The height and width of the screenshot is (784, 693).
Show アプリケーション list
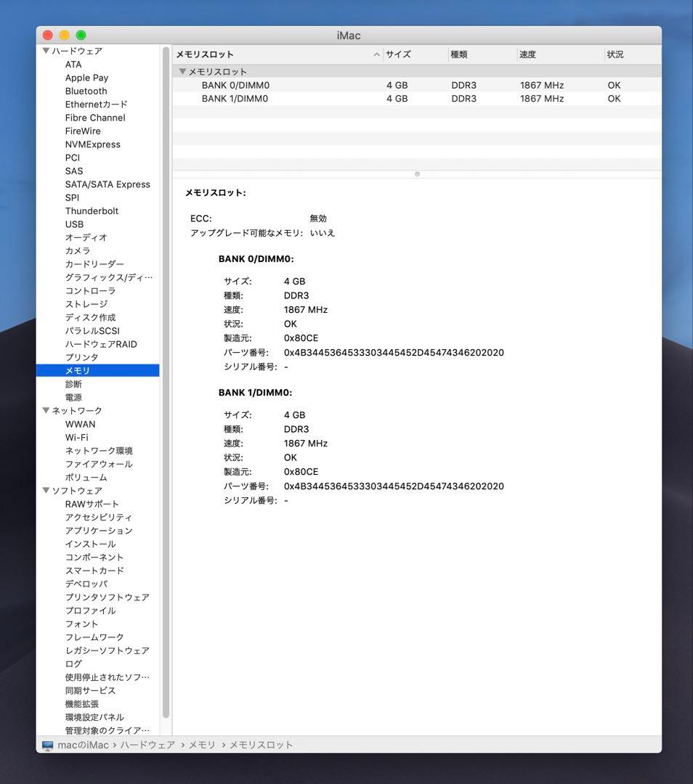[x=99, y=531]
